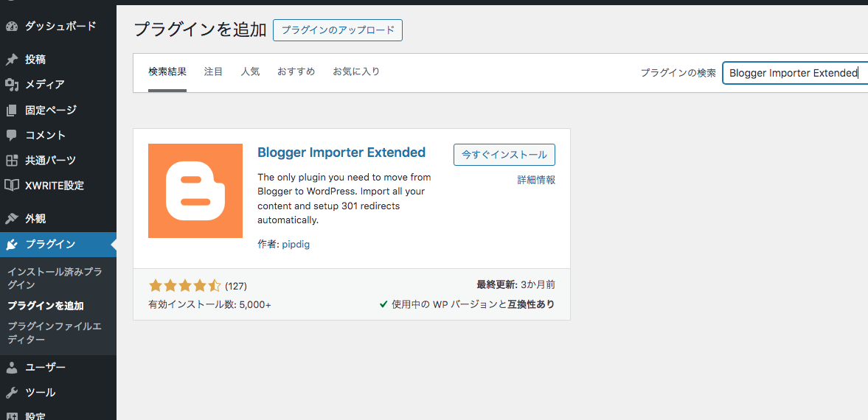Screen dimensions: 868x420
Task: Click the 今すぐインストール button
Action: (x=504, y=155)
